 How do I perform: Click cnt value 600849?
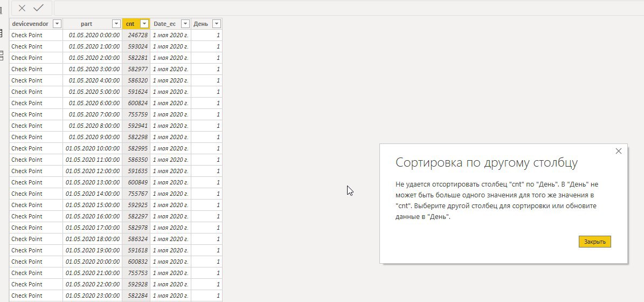136,182
